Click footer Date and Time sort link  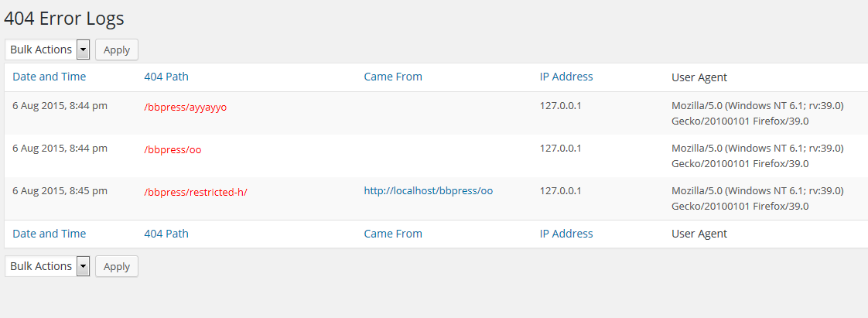click(50, 234)
